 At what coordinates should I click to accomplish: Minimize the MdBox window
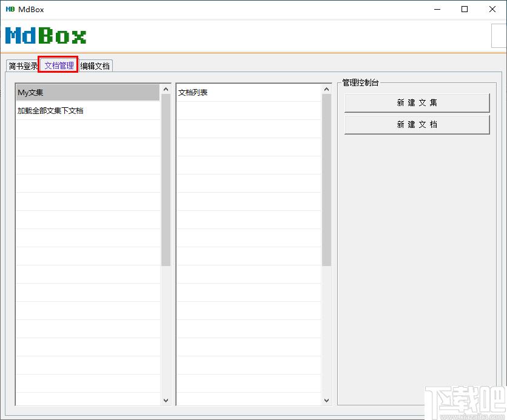tap(437, 9)
